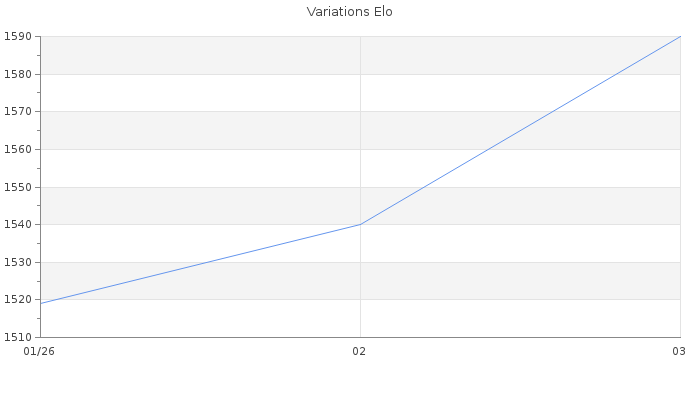
Task: Click the line's starting point at 01/26
Action: (41, 303)
